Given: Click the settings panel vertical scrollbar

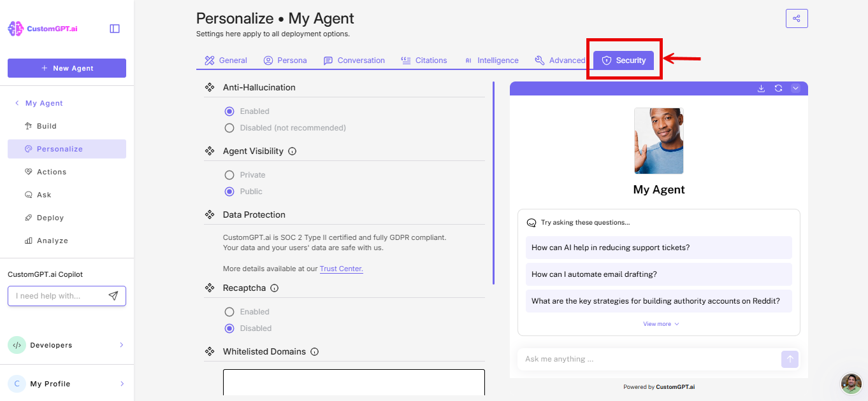Looking at the screenshot, I should tap(493, 183).
